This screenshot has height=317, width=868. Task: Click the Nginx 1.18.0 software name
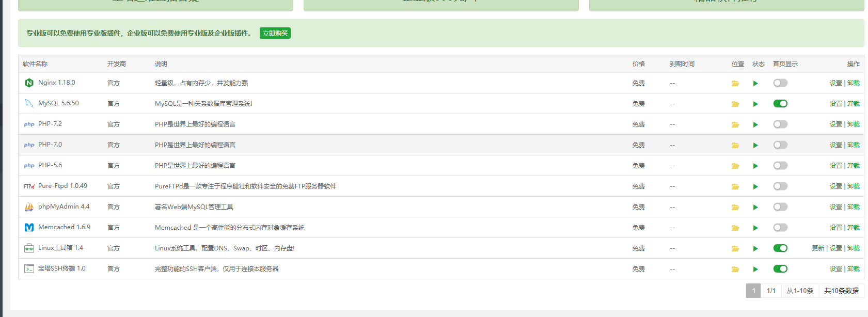click(x=57, y=83)
